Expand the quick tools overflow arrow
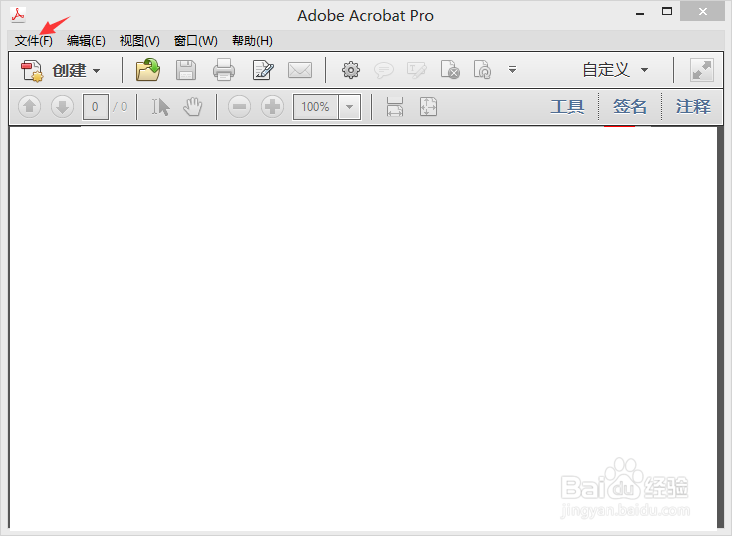Screen dimensions: 732x536 click(513, 70)
